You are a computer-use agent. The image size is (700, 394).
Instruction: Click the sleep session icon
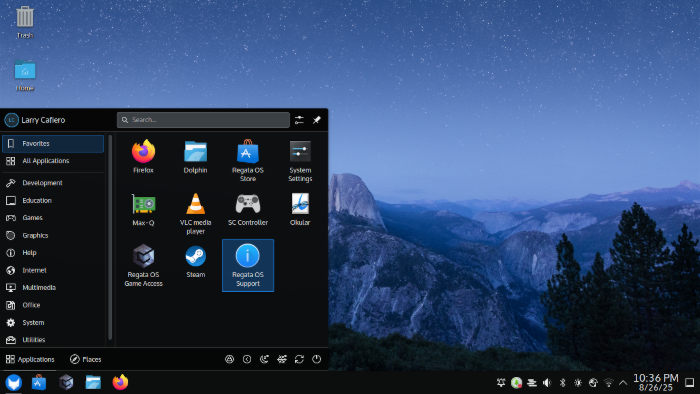coord(264,359)
